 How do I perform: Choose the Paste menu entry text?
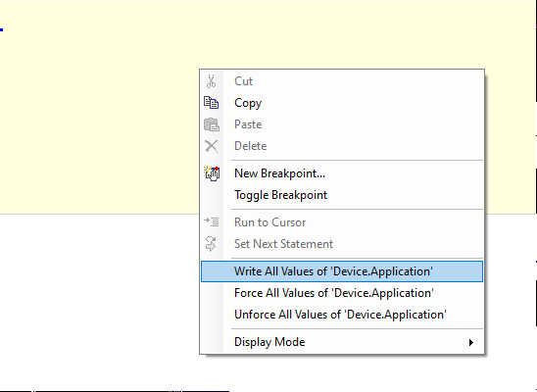[248, 124]
